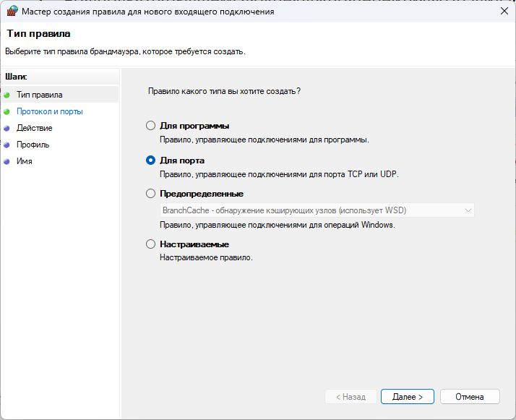Click green bullet beside Протокол и порты
The height and width of the screenshot is (420, 516).
click(x=7, y=112)
